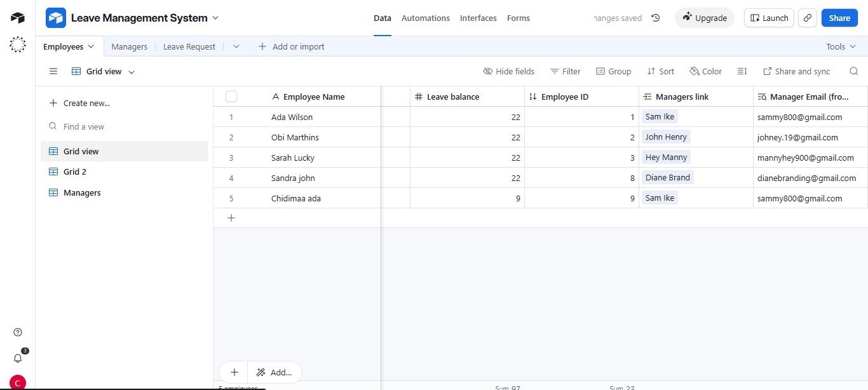Screen dimensions: 868x390
Task: Click the copy link icon button
Action: pyautogui.click(x=807, y=18)
